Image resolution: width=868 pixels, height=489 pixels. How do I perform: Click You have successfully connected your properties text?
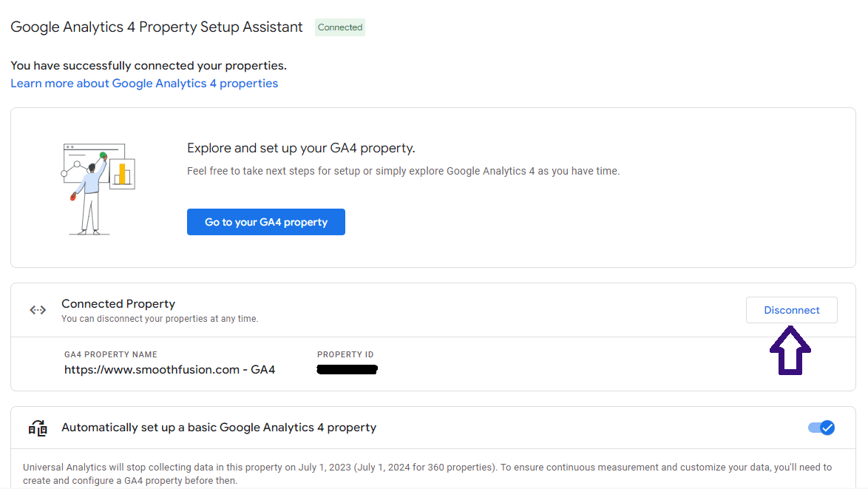(149, 65)
